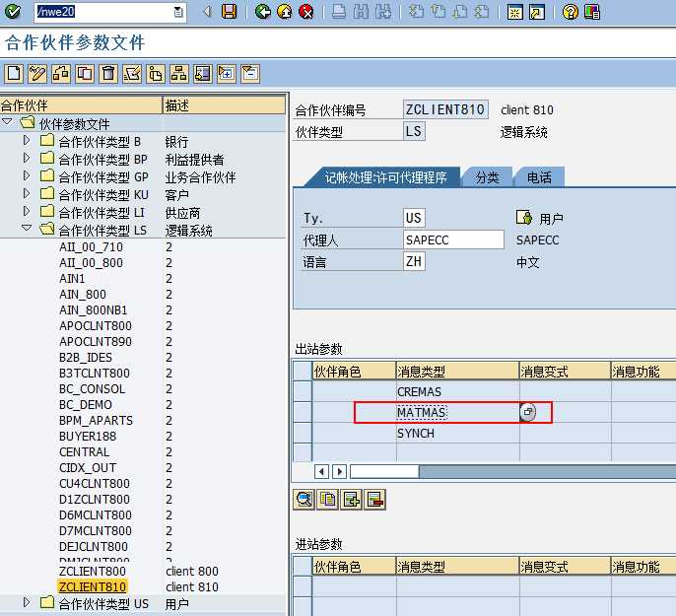Collapse the command field with the triangle arrow
676x616 pixels.
(x=207, y=12)
